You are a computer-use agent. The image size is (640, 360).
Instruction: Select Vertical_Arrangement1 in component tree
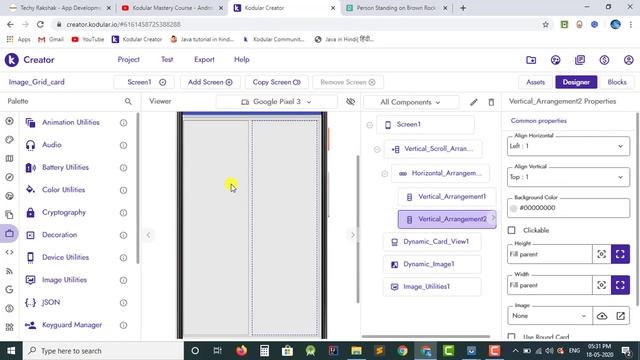[x=447, y=197]
